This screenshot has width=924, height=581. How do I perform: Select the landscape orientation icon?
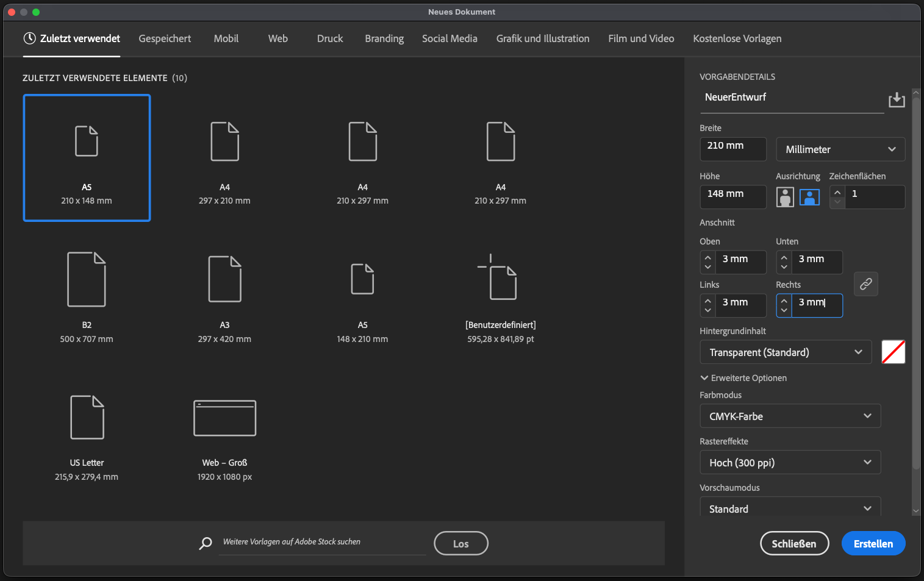[809, 197]
